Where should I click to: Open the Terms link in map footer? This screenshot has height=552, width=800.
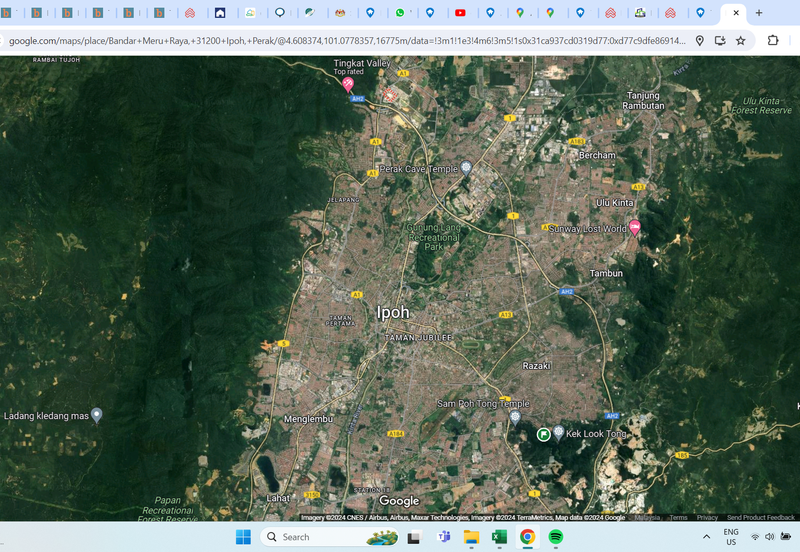(679, 517)
